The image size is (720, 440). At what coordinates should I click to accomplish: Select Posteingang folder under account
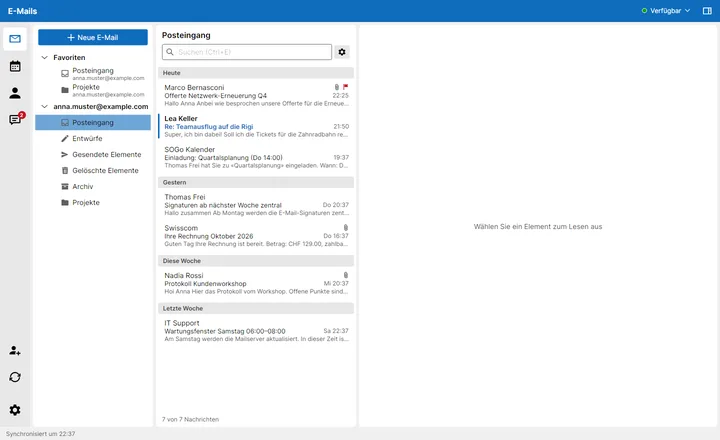(93, 123)
